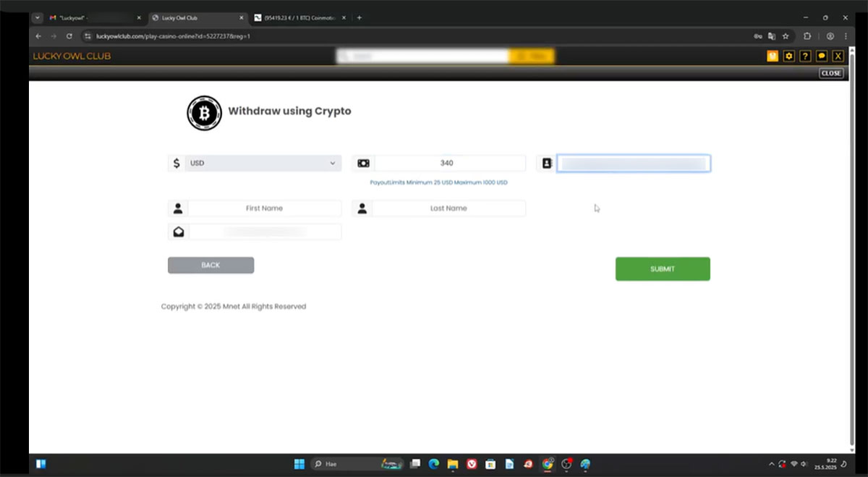Click the green SUBMIT button
This screenshot has width=868, height=477.
click(x=663, y=269)
